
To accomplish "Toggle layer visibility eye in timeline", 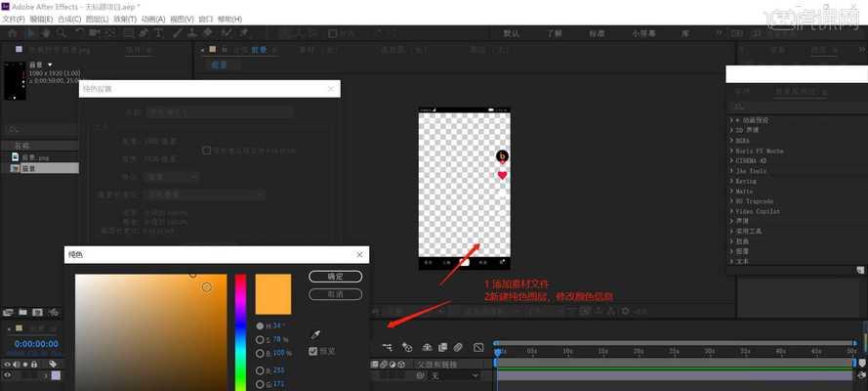I will (x=8, y=375).
